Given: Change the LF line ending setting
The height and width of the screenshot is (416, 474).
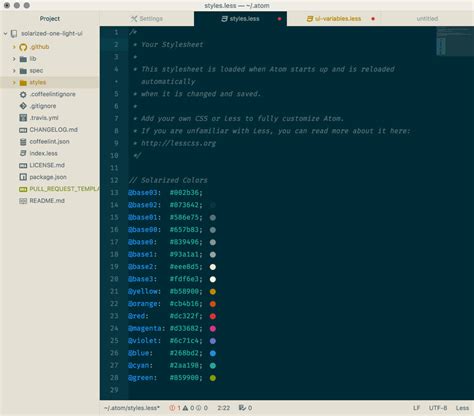Looking at the screenshot, I should click(417, 408).
